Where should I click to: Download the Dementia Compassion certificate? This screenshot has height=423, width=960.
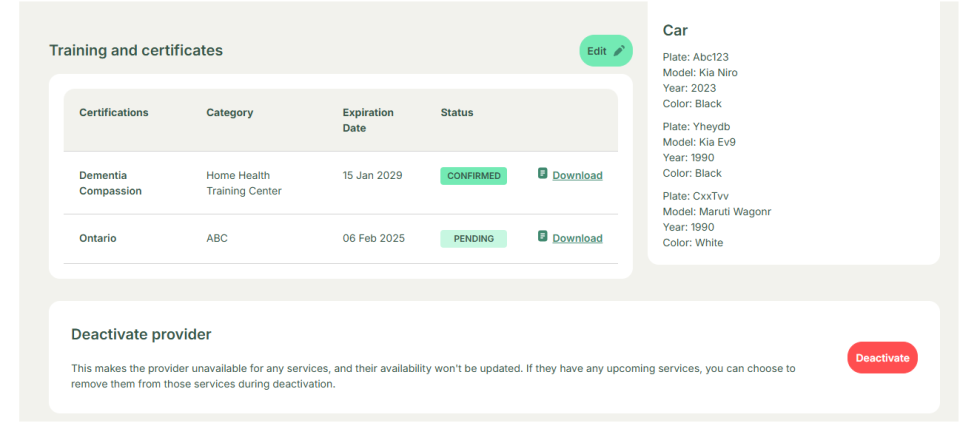pos(577,176)
